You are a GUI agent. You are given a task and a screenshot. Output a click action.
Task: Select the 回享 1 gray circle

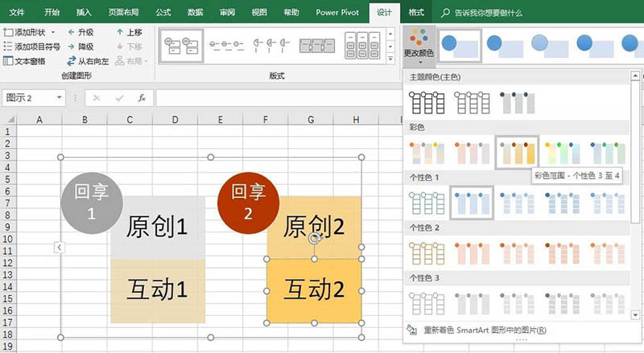tap(92, 203)
